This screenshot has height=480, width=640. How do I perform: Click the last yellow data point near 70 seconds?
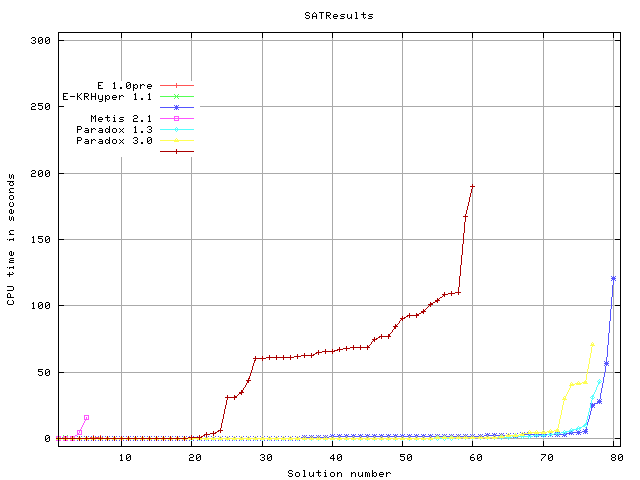point(592,345)
